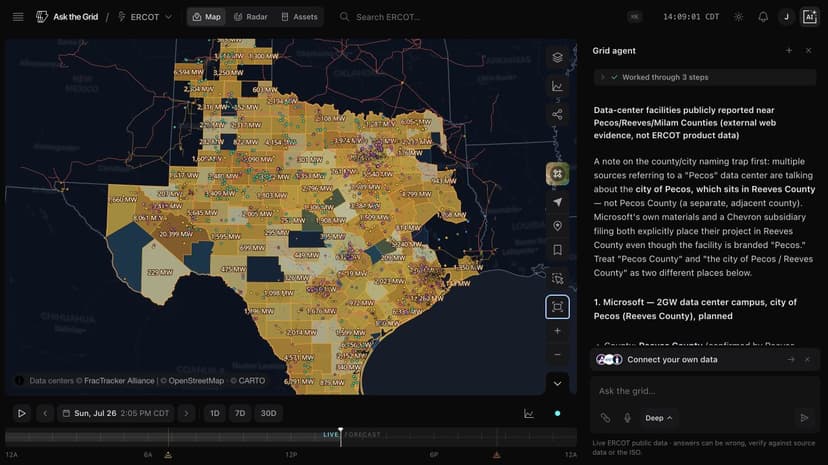
Task: Start voice input with microphone icon
Action: tap(627, 418)
